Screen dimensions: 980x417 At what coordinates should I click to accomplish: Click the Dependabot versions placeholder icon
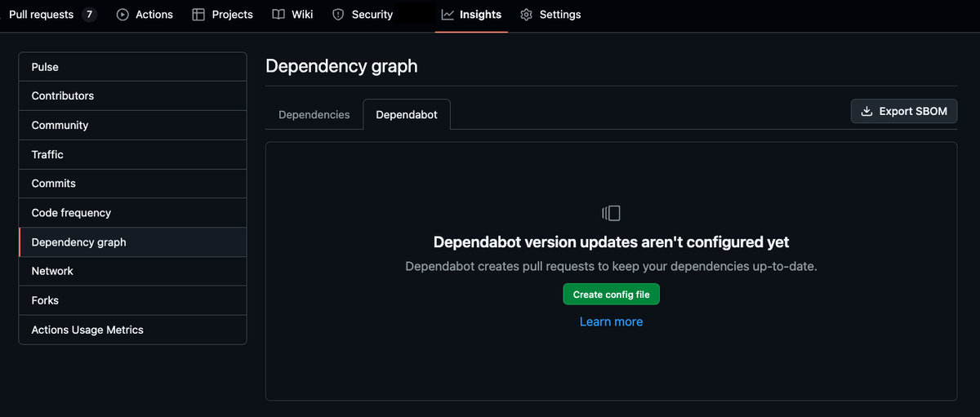point(611,213)
